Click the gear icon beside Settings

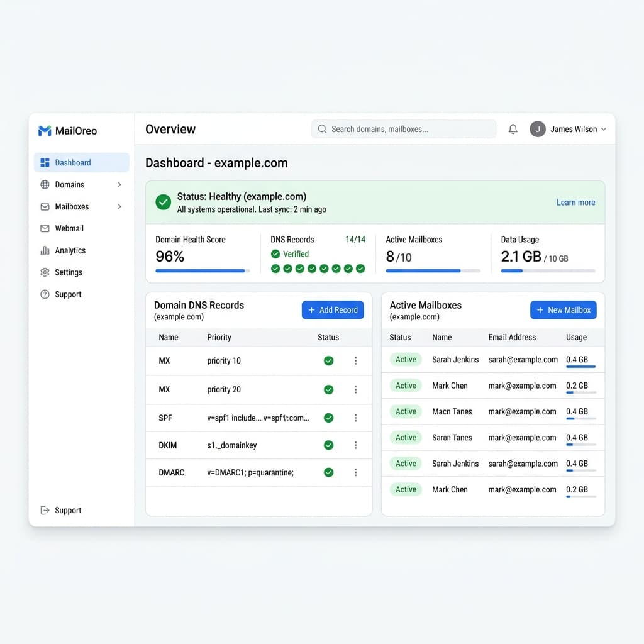(45, 272)
